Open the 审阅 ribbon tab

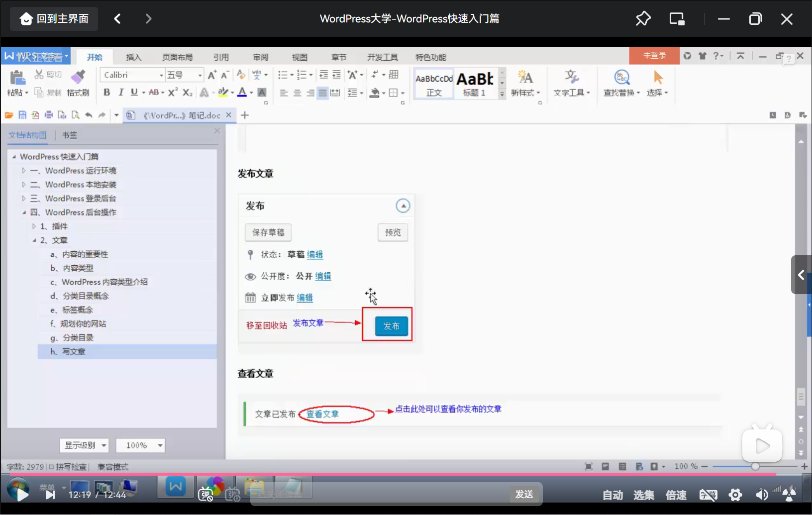(x=260, y=57)
